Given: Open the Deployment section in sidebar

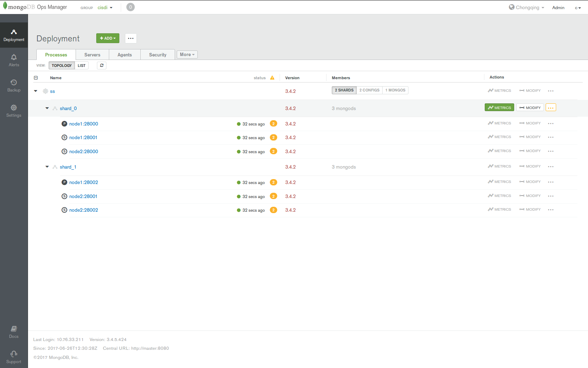Looking at the screenshot, I should pyautogui.click(x=14, y=35).
